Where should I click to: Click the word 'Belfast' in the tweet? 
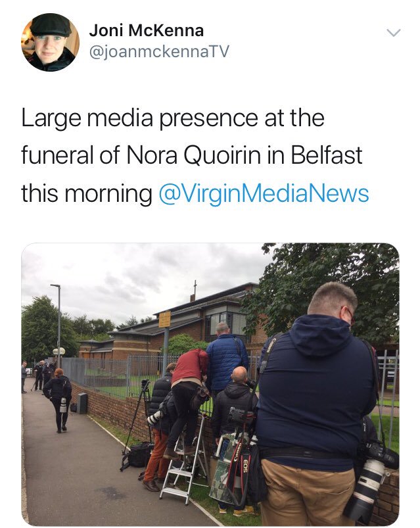[x=326, y=155]
